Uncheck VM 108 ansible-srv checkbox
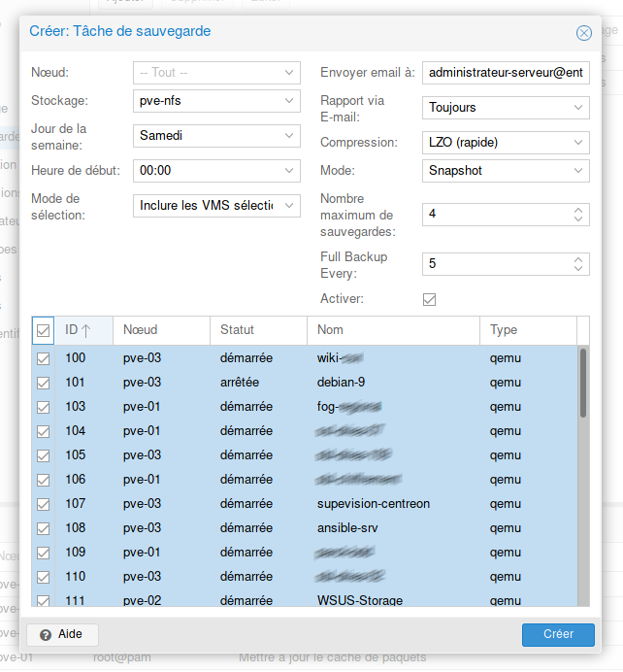Viewport: 623px width, 672px height. point(43,528)
